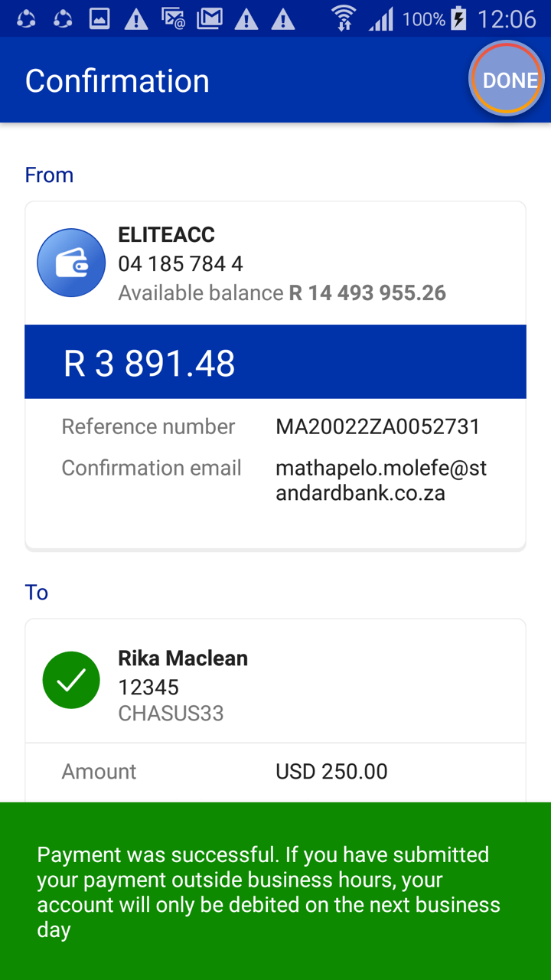
Task: Tap the rightmost warning triangle icon
Action: [282, 18]
